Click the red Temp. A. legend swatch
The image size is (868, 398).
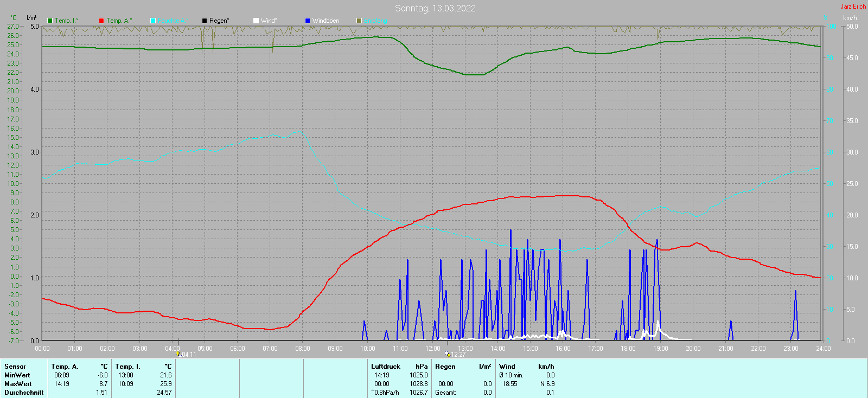(x=101, y=21)
